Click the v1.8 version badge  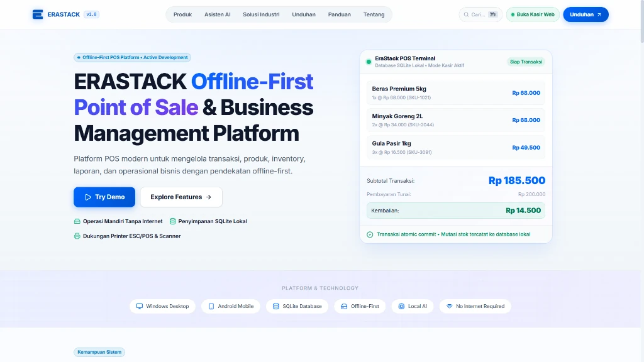pos(91,14)
